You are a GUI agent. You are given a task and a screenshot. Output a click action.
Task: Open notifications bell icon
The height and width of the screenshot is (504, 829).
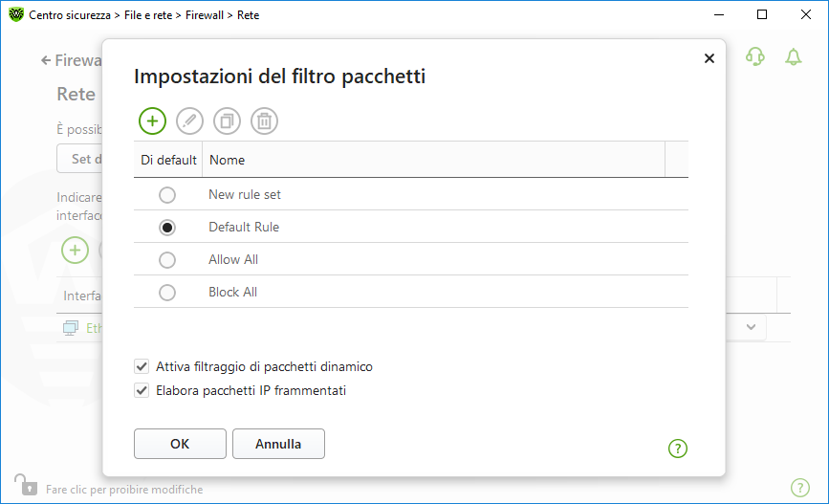coord(793,57)
